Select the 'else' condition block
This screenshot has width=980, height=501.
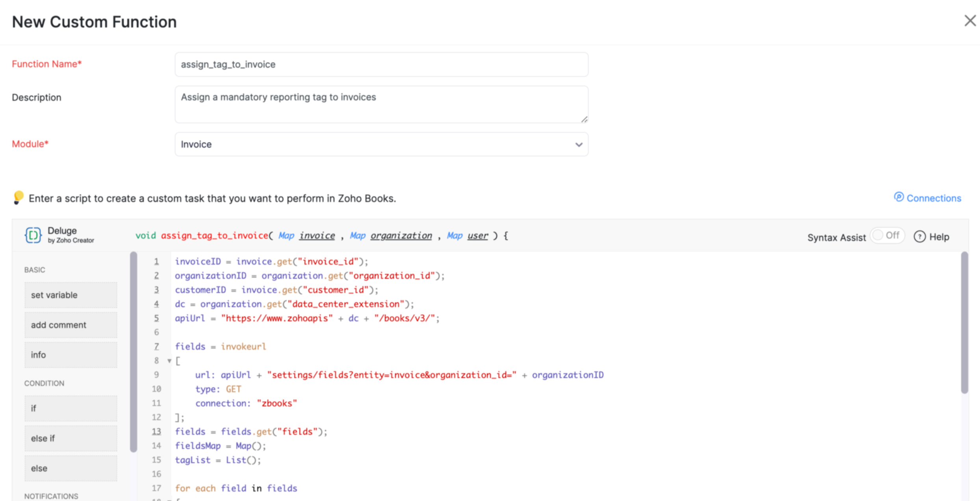tap(71, 468)
